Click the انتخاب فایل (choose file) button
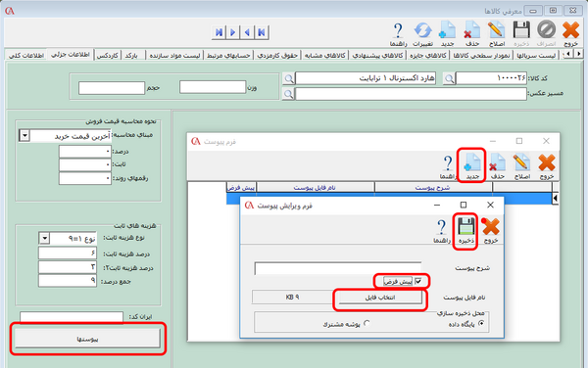Screen dimensions: 588x368 (380, 298)
